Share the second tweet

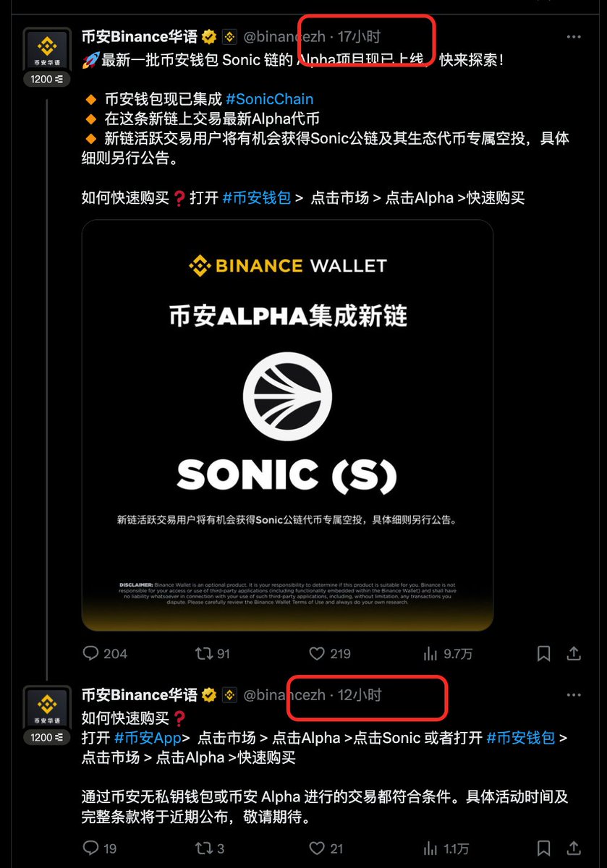[x=574, y=848]
